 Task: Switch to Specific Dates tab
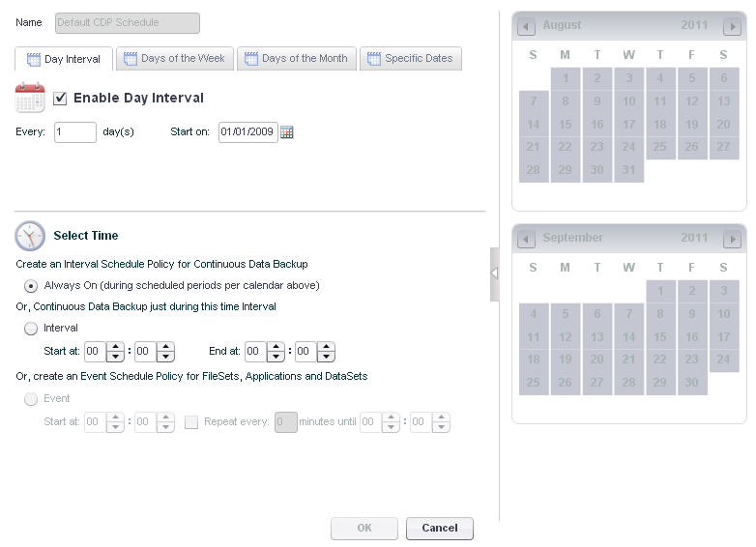[411, 58]
